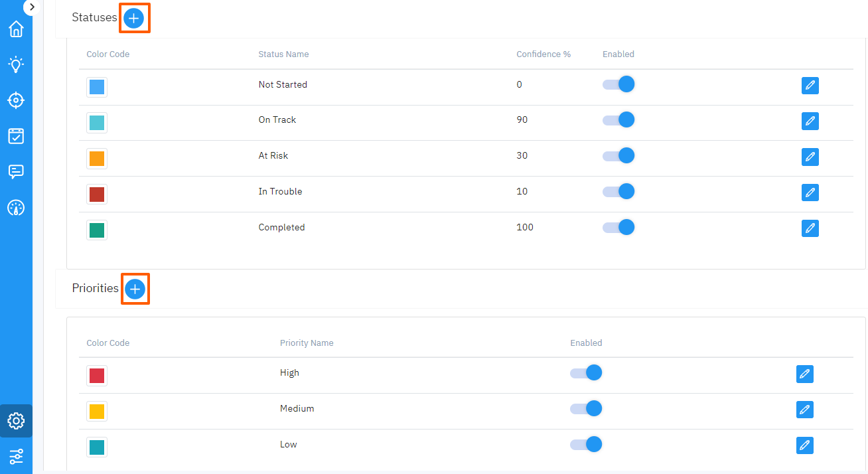868x474 pixels.
Task: Click the orange At Risk color swatch
Action: click(97, 159)
